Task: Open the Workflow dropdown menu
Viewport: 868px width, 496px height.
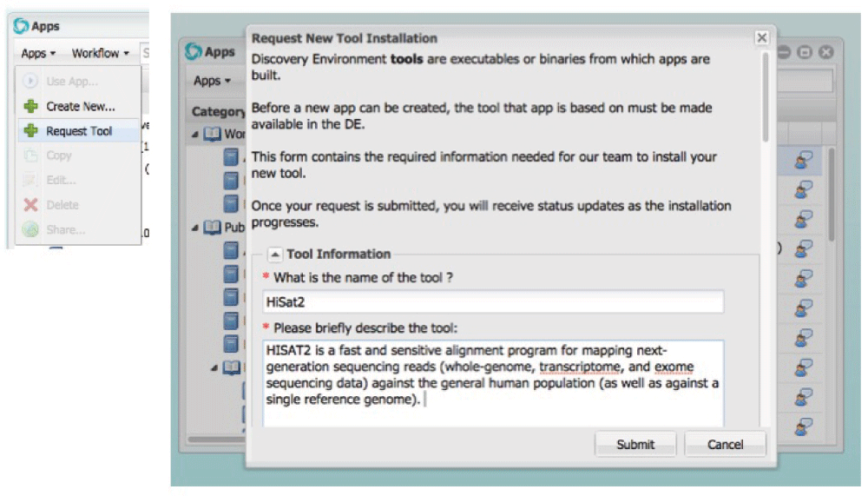Action: pos(100,53)
